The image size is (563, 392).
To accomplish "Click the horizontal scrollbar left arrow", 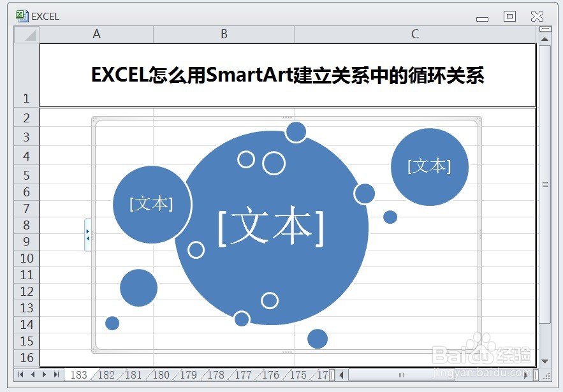I will pos(342,375).
